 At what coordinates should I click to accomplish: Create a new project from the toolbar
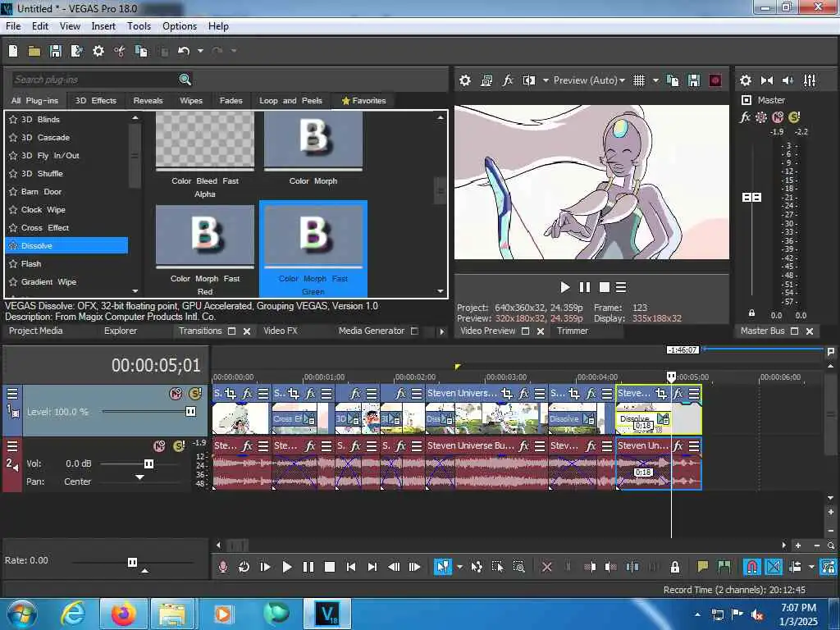(13, 51)
